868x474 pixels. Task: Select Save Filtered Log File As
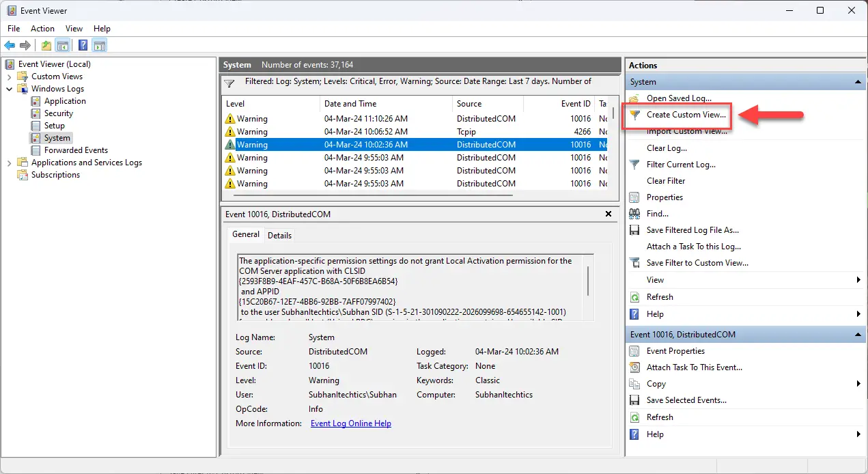click(692, 230)
